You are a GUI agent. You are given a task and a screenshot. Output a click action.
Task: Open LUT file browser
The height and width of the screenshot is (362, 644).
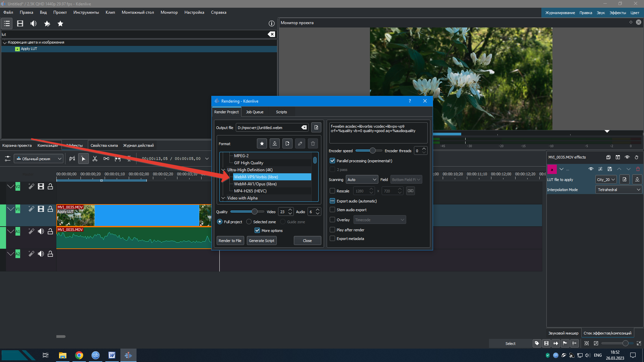tap(625, 180)
